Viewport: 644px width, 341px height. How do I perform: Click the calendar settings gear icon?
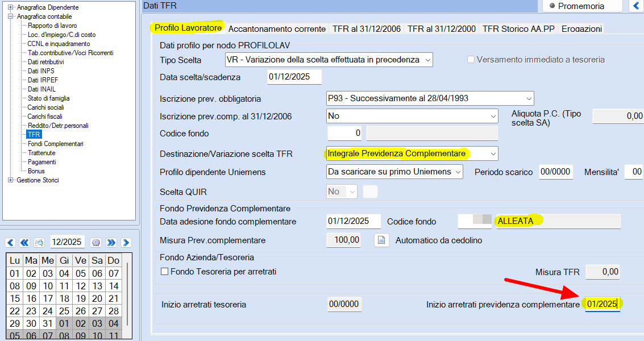tap(96, 243)
